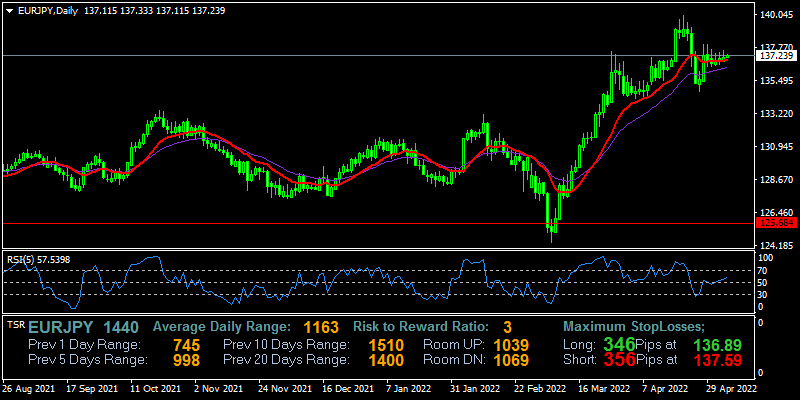Open the chart menu arrow beside EURJPY,Daily
The image size is (800, 400).
(9, 11)
